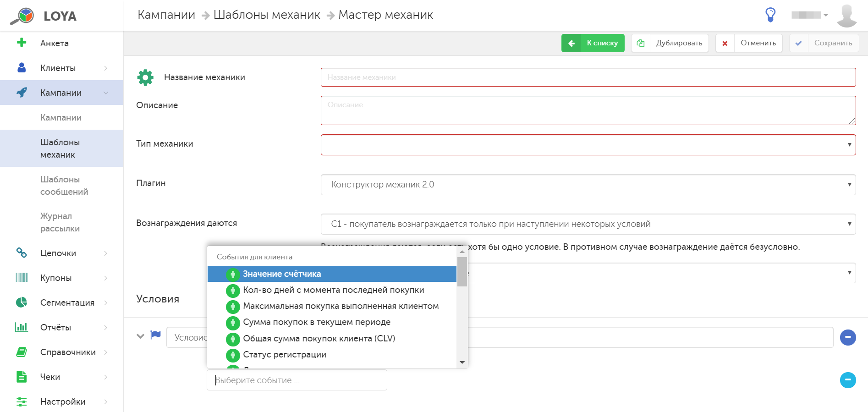Click the Чеки document icon
Screen dimensions: 868x412
coord(22,376)
